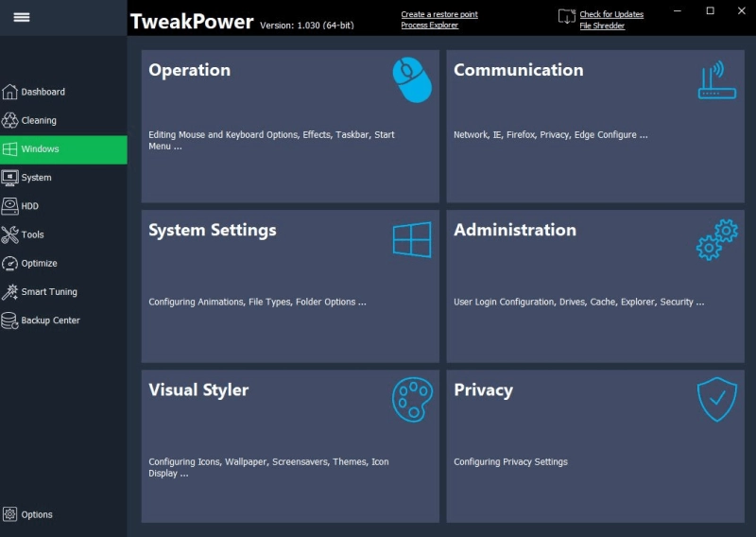Click the router icon in Communication tile
Image resolution: width=756 pixels, height=537 pixels.
[x=717, y=80]
